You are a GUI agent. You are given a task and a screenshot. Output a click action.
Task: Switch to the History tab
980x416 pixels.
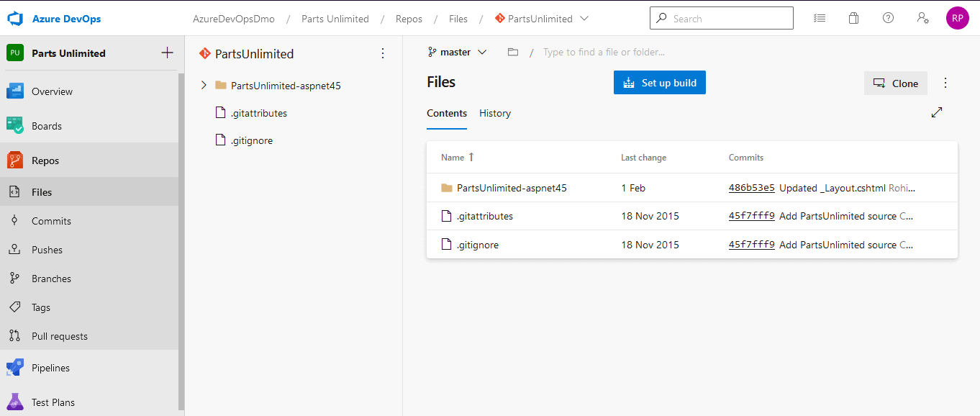pyautogui.click(x=494, y=113)
